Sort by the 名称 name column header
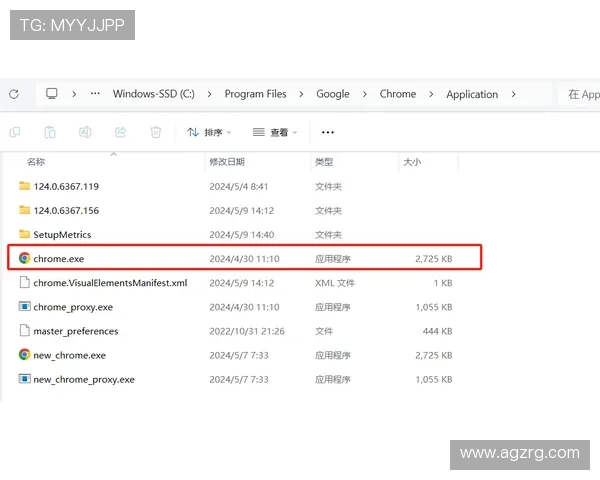This screenshot has width=600, height=480. [36, 162]
